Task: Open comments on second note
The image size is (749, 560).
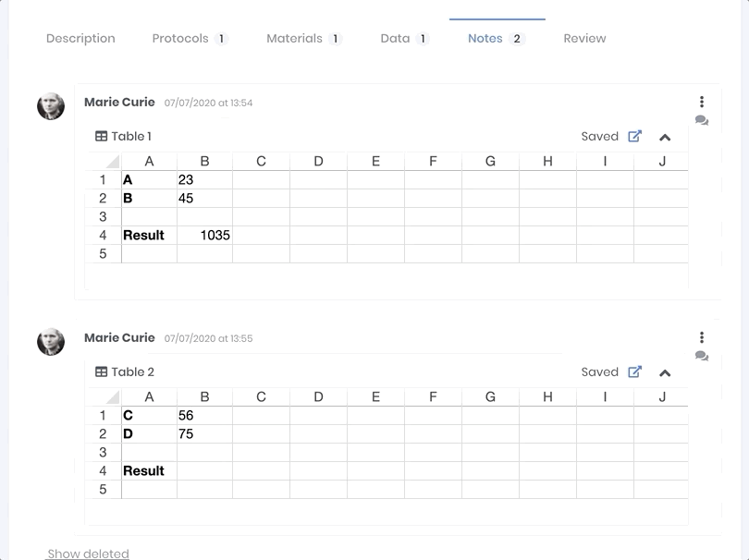Action: pos(702,356)
